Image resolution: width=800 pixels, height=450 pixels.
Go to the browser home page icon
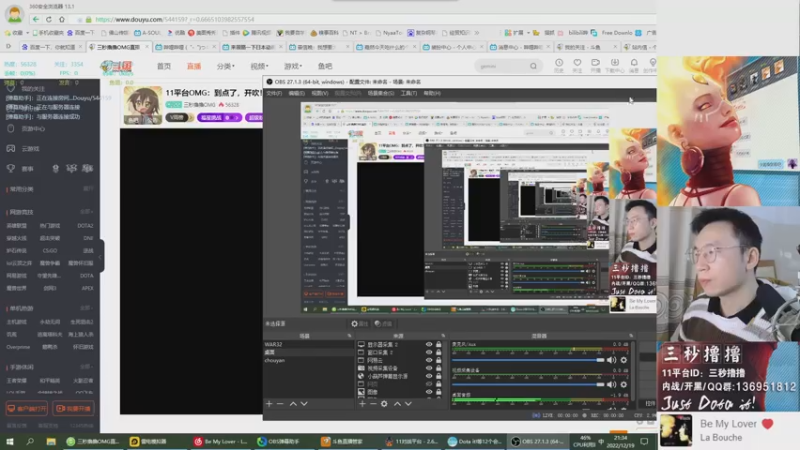tap(62, 19)
